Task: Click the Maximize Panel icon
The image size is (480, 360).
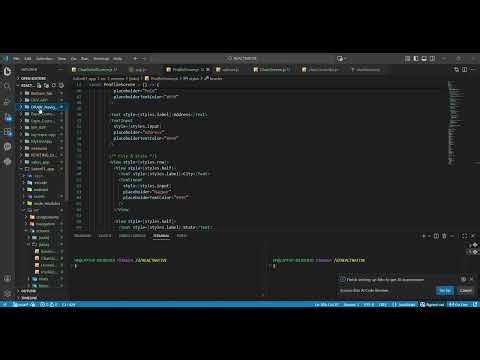Action: pyautogui.click(x=464, y=236)
